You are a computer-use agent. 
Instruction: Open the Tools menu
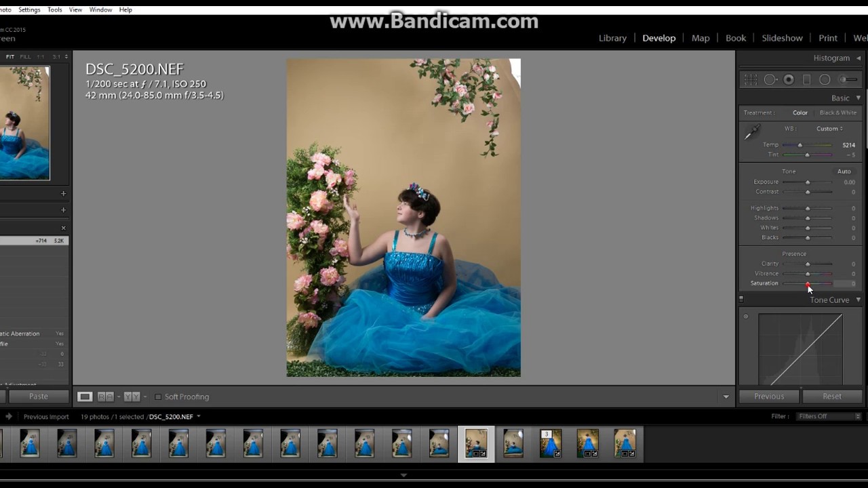(55, 10)
